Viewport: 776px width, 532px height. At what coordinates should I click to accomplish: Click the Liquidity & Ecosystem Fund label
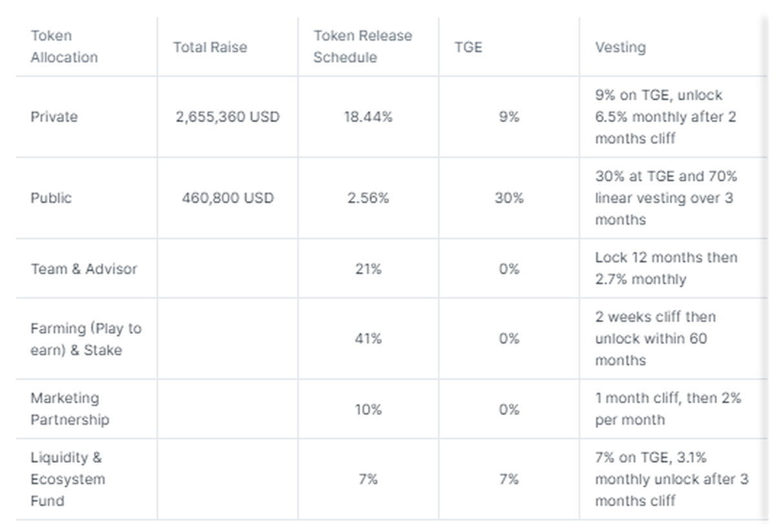(67, 479)
